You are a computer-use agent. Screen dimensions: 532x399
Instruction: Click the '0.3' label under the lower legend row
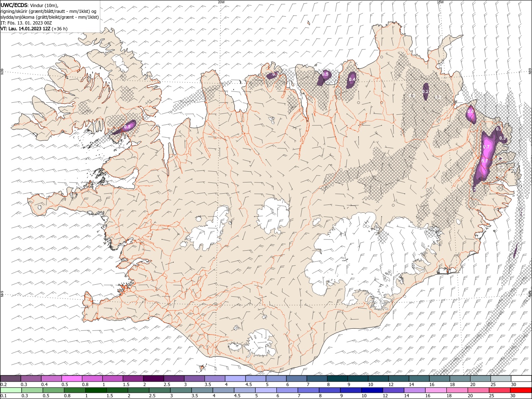[x=25, y=396]
